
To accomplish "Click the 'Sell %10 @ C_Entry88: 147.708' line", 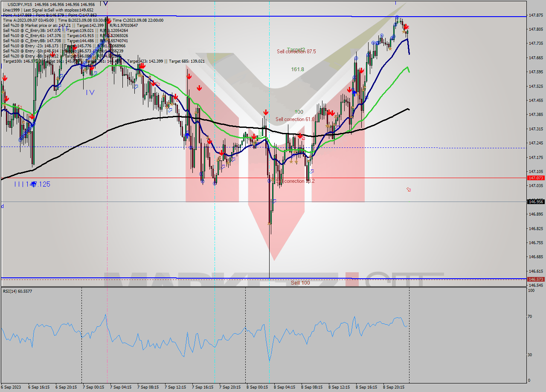I will tap(32, 40).
